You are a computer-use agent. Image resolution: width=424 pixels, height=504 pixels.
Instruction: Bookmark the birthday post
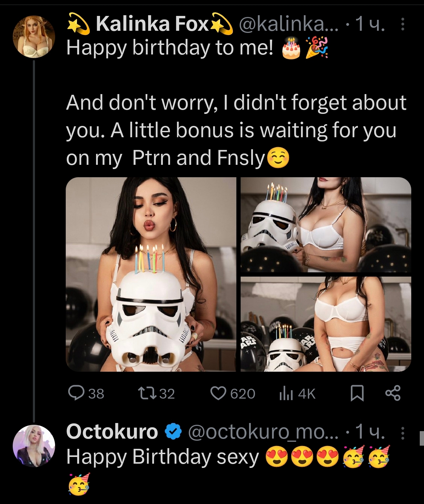[357, 393]
